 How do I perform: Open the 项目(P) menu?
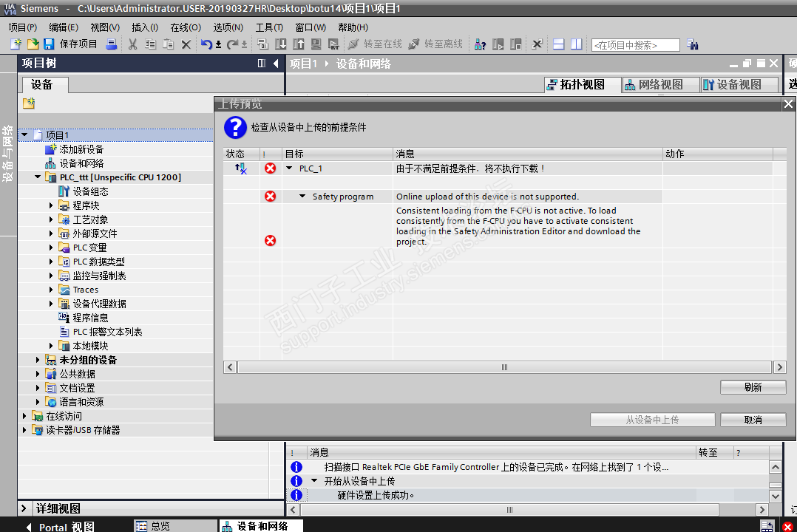click(23, 27)
